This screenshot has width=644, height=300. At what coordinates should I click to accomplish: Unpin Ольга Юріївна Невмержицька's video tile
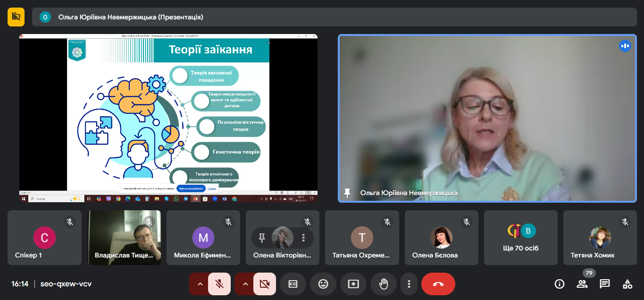348,193
